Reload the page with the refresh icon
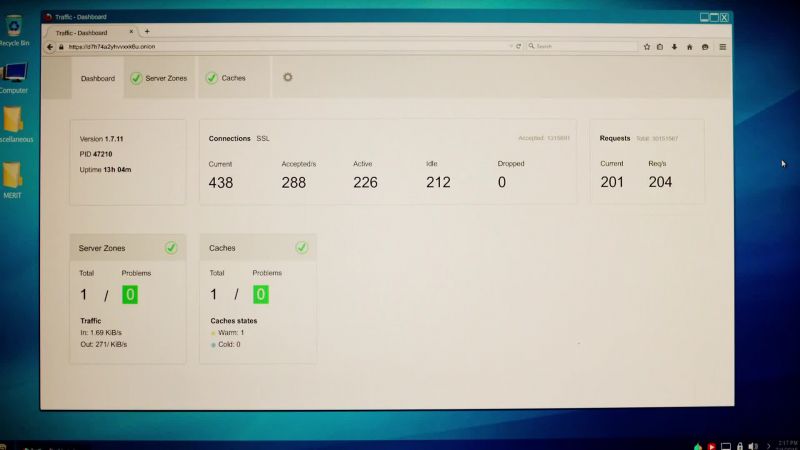Screen dimensions: 800x450 518,46
